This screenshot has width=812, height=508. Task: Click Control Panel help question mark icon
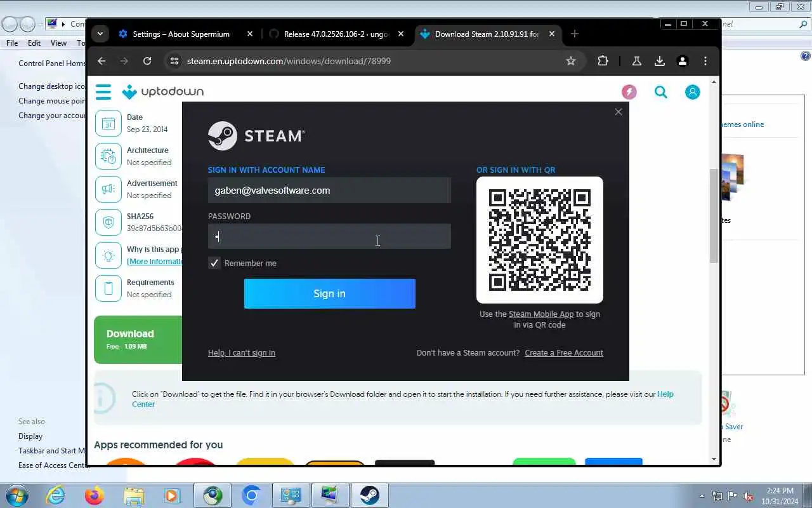click(x=806, y=56)
